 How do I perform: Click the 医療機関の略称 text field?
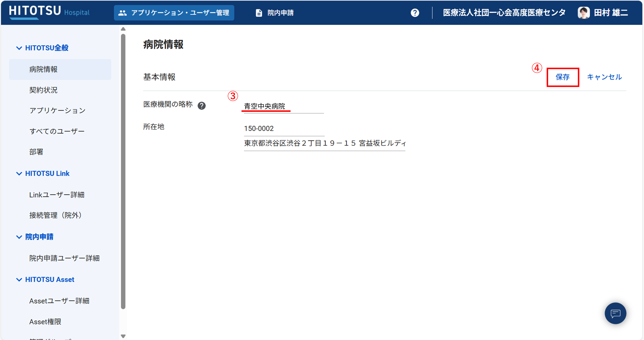click(x=284, y=107)
